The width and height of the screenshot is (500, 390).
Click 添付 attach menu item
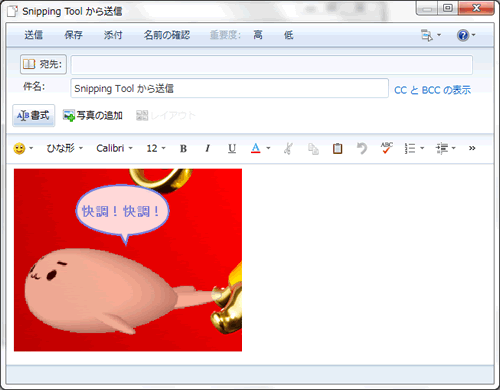pyautogui.click(x=113, y=35)
